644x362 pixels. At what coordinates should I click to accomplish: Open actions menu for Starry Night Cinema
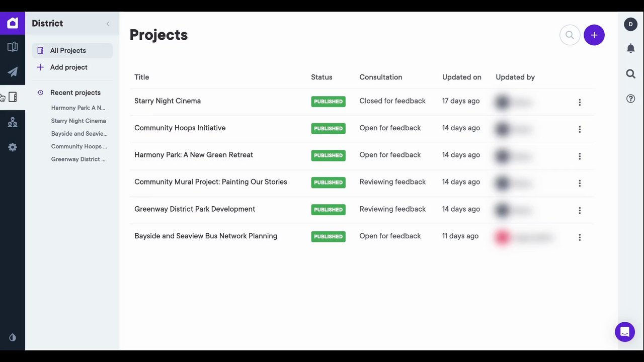580,102
